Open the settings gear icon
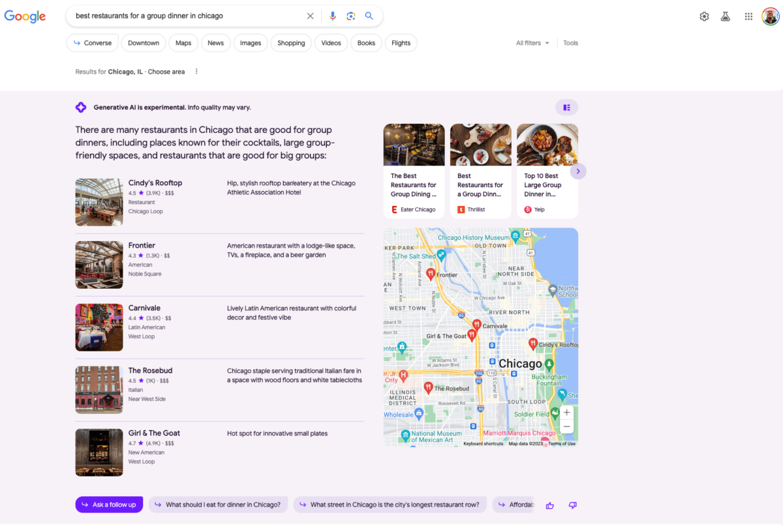Screen dimensions: 783x532 pos(704,17)
